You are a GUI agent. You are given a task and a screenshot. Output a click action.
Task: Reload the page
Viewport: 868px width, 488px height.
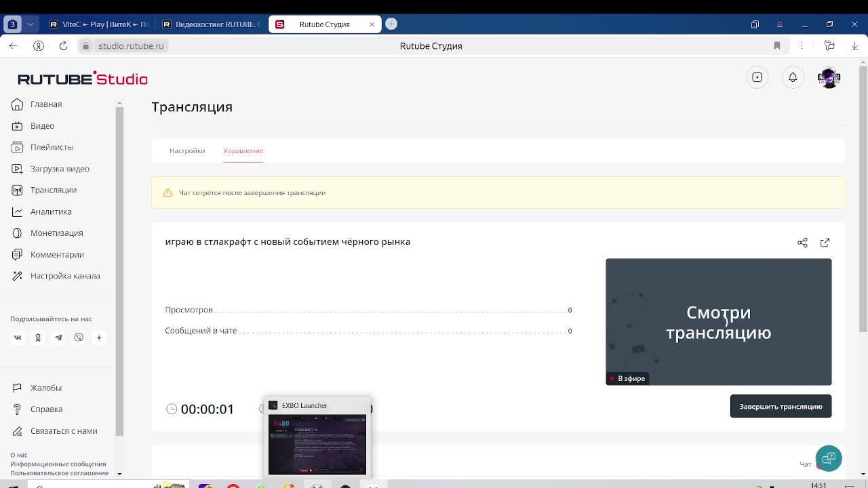pos(63,46)
